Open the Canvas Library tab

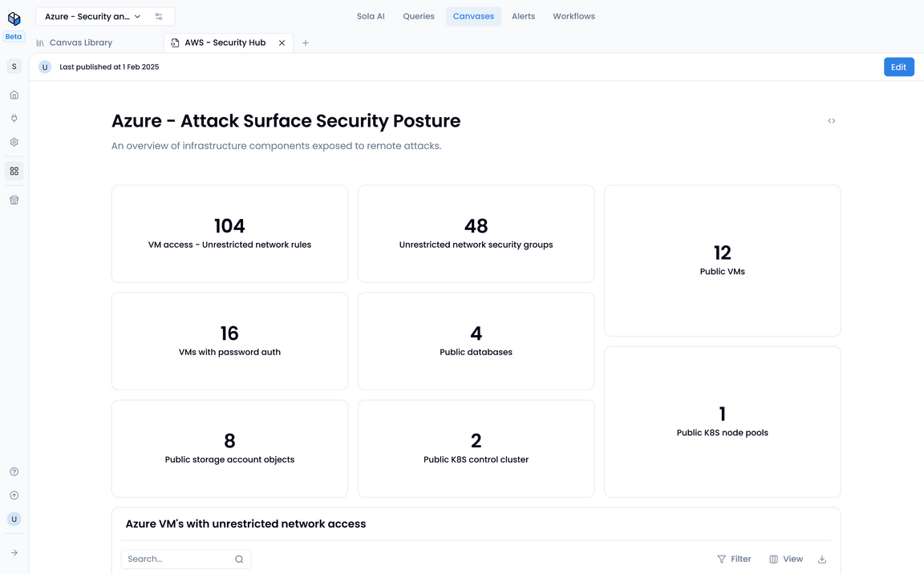pyautogui.click(x=75, y=42)
